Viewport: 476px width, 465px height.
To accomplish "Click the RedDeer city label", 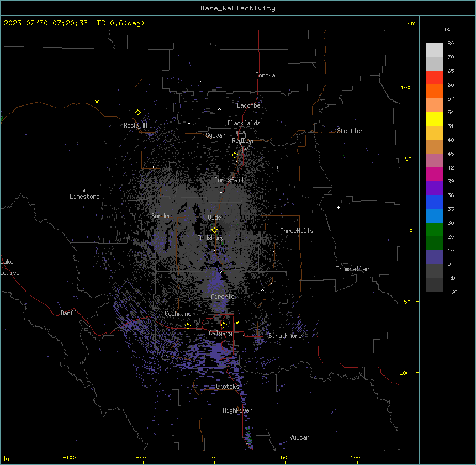I will pos(243,141).
